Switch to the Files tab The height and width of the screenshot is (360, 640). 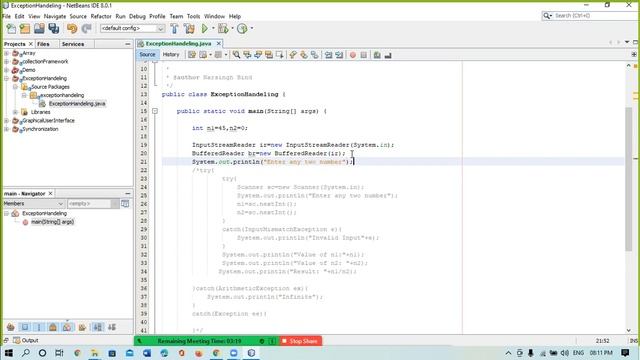point(43,44)
